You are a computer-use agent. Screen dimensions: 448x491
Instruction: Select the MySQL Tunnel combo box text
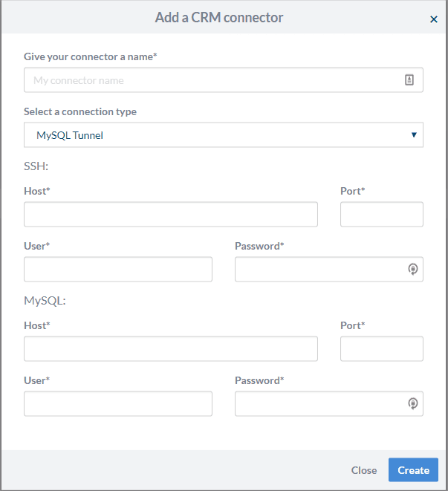(x=70, y=135)
